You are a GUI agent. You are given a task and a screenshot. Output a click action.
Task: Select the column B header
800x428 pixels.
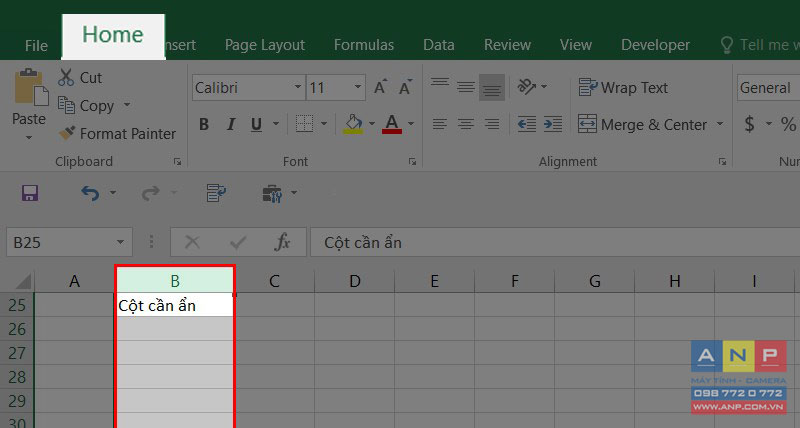coord(174,281)
